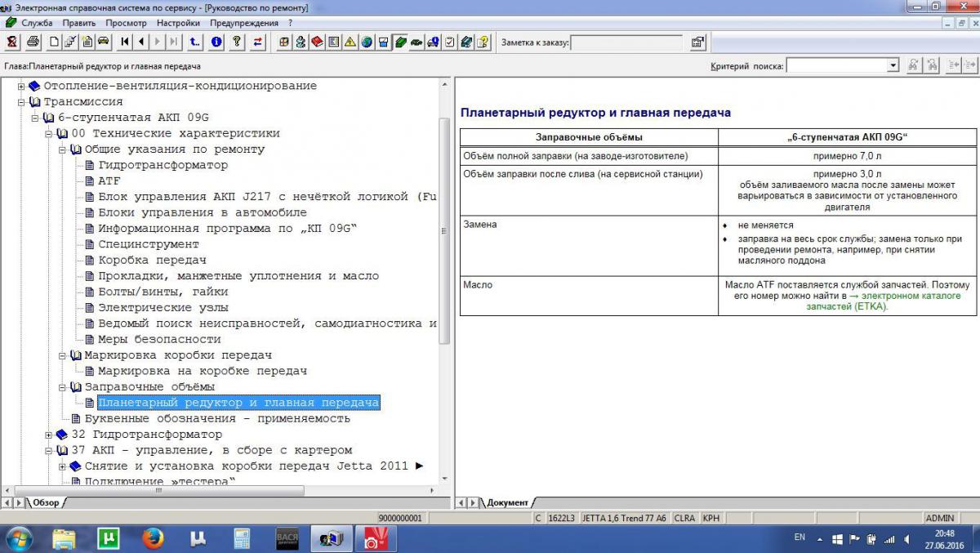Viewport: 980px width, 553px height.
Task: Open the Предупреждения menu
Action: pos(245,23)
